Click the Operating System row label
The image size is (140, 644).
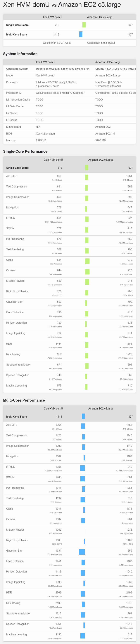(x=17, y=69)
